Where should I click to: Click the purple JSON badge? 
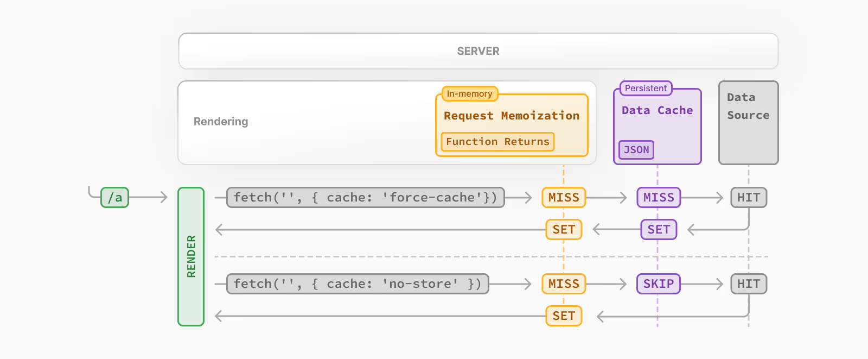tap(636, 150)
